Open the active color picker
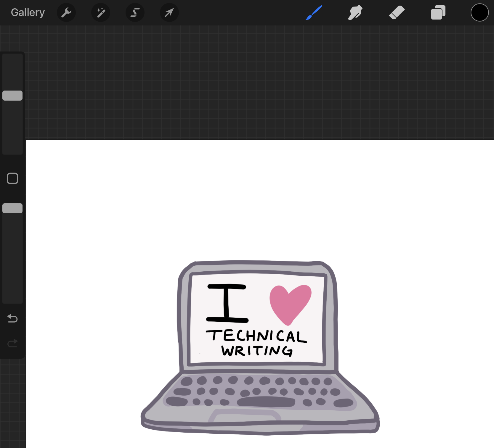This screenshot has height=448, width=494. [479, 12]
